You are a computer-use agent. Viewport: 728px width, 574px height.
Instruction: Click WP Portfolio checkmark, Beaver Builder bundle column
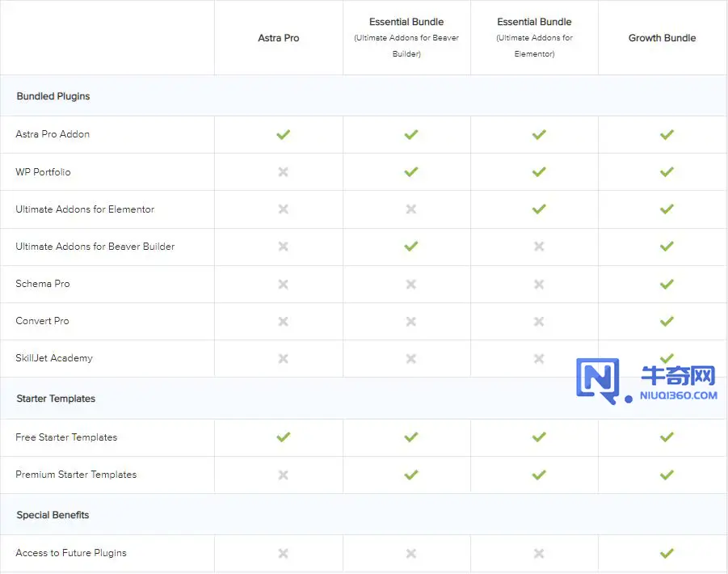411,172
